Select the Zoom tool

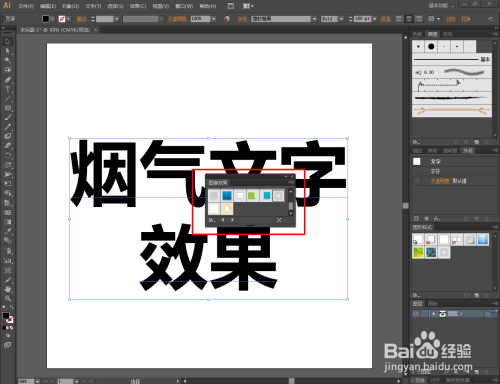(x=8, y=298)
